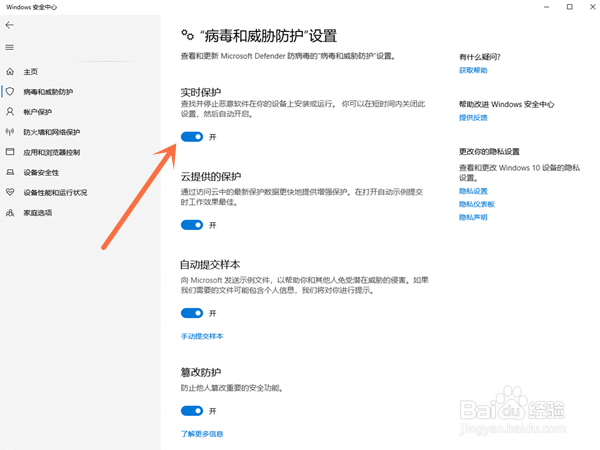This screenshot has width=600, height=450.
Task: Click the laptop icon for 设备安全性
Action: pos(10,172)
